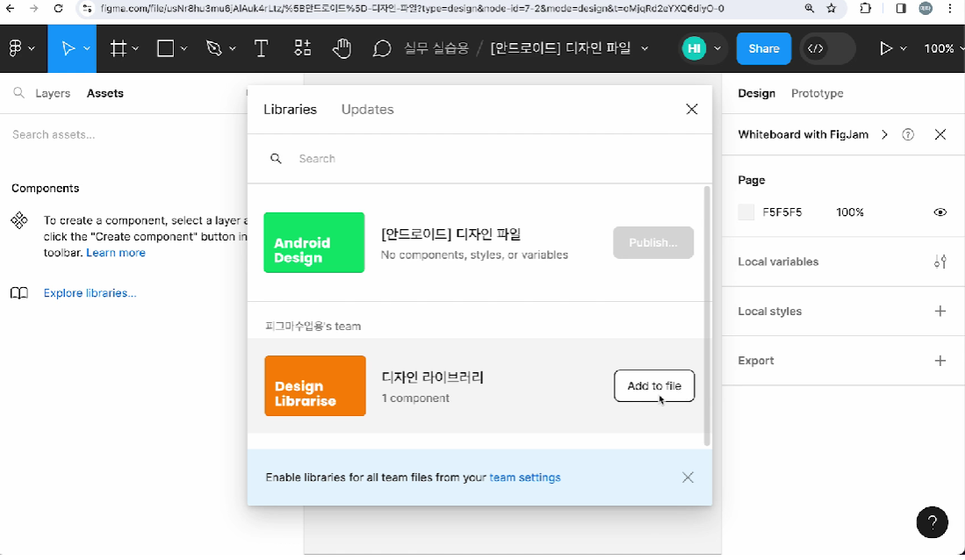Select the Text tool
This screenshot has height=560, width=965.
click(261, 48)
